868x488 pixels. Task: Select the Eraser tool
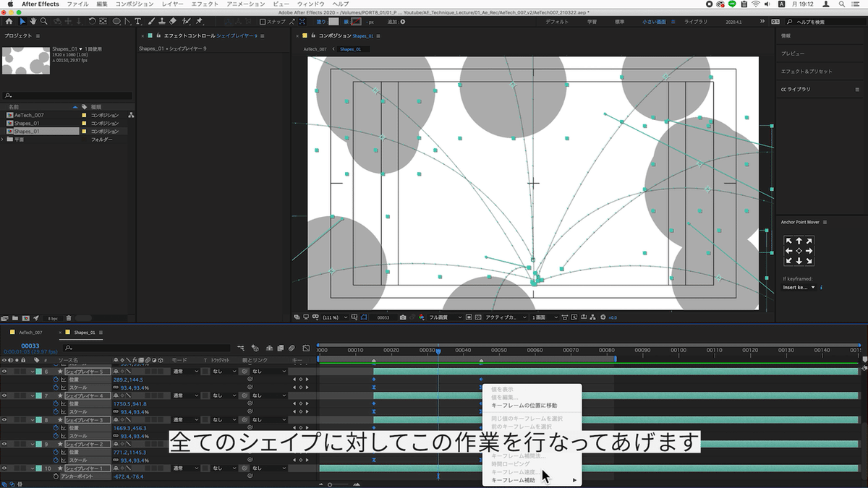click(173, 22)
